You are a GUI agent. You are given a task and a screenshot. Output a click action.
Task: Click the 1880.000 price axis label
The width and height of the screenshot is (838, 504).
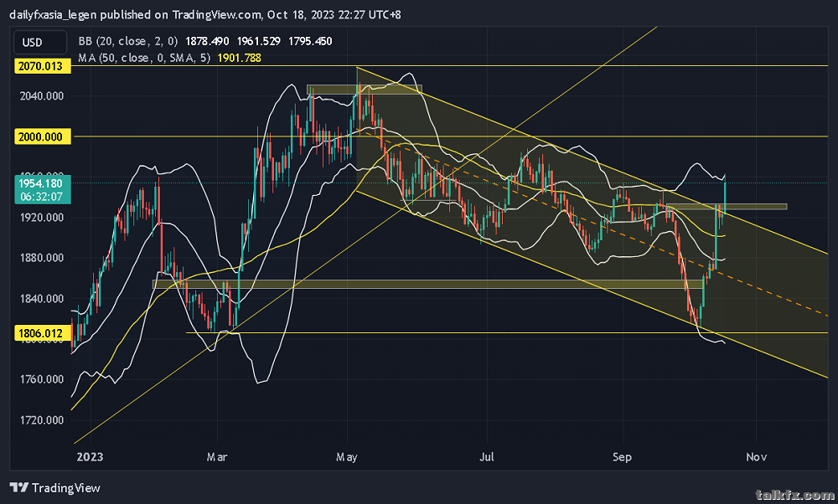coord(42,258)
